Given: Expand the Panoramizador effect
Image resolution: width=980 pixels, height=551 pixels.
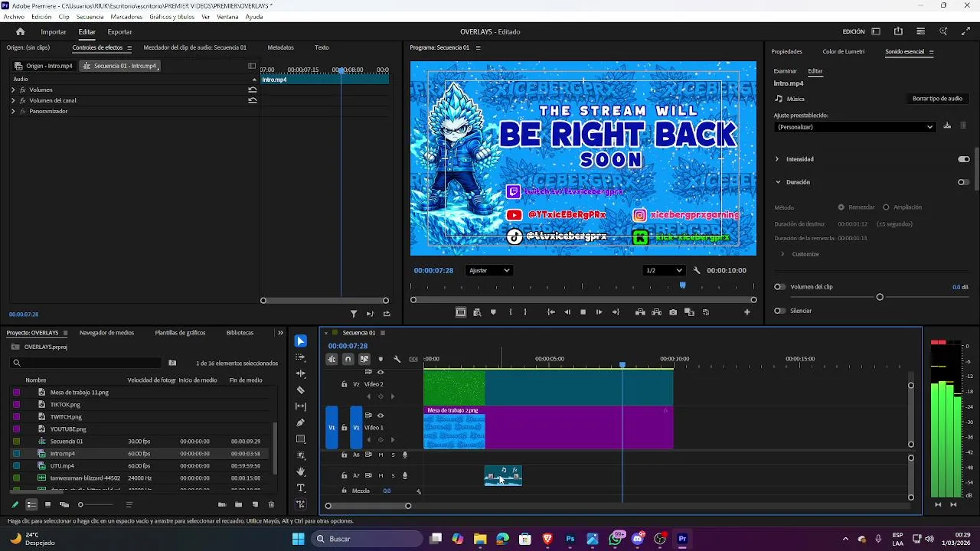Looking at the screenshot, I should (x=13, y=111).
